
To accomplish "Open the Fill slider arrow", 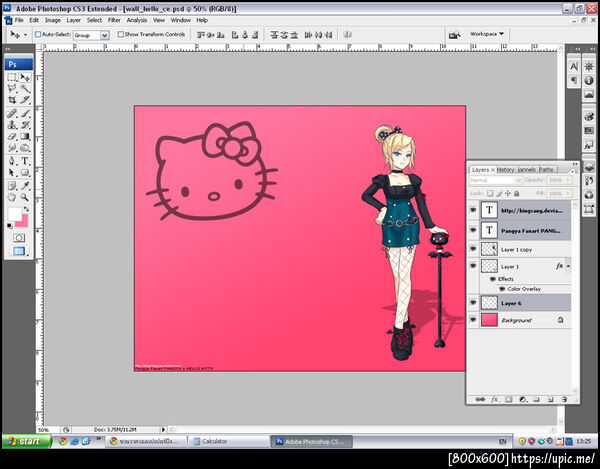I will (x=569, y=193).
